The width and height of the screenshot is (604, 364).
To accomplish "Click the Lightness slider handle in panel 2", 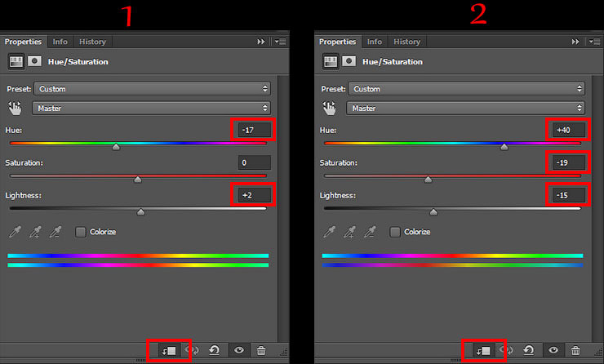I will tap(433, 212).
